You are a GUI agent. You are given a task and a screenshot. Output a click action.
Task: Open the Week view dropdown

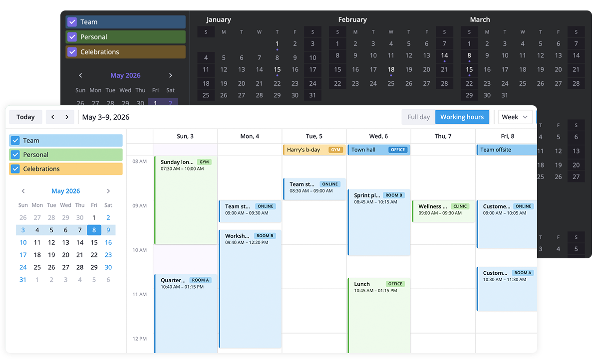point(515,117)
